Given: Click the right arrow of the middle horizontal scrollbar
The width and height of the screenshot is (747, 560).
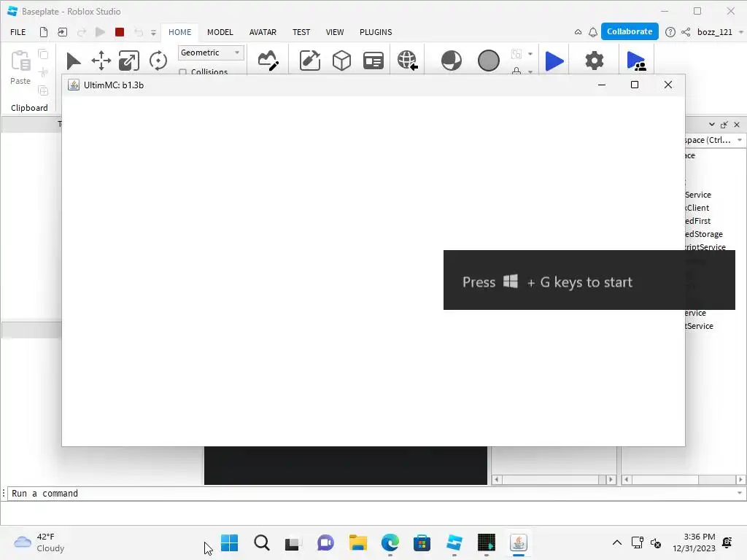Looking at the screenshot, I should click(611, 480).
